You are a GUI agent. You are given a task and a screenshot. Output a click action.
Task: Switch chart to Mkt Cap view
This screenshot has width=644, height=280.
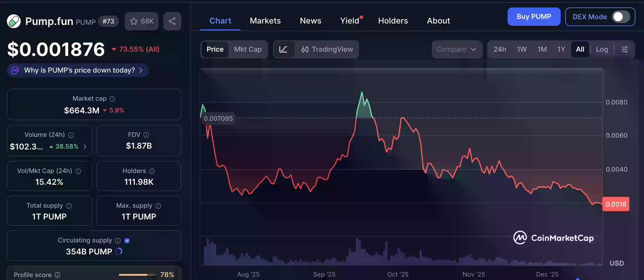[x=248, y=49]
